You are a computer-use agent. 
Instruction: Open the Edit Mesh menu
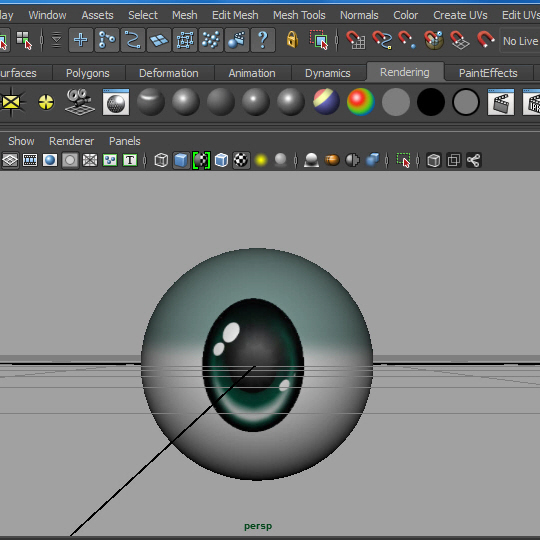235,15
